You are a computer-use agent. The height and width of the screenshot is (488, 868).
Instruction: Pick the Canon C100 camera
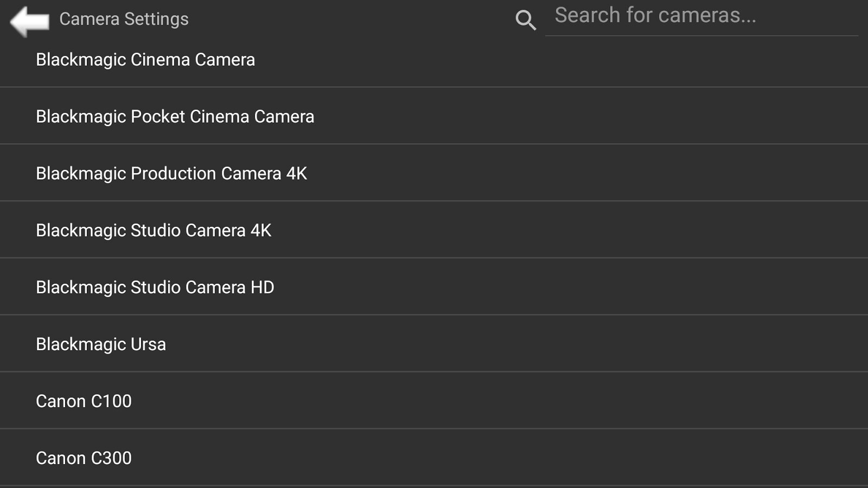(84, 401)
